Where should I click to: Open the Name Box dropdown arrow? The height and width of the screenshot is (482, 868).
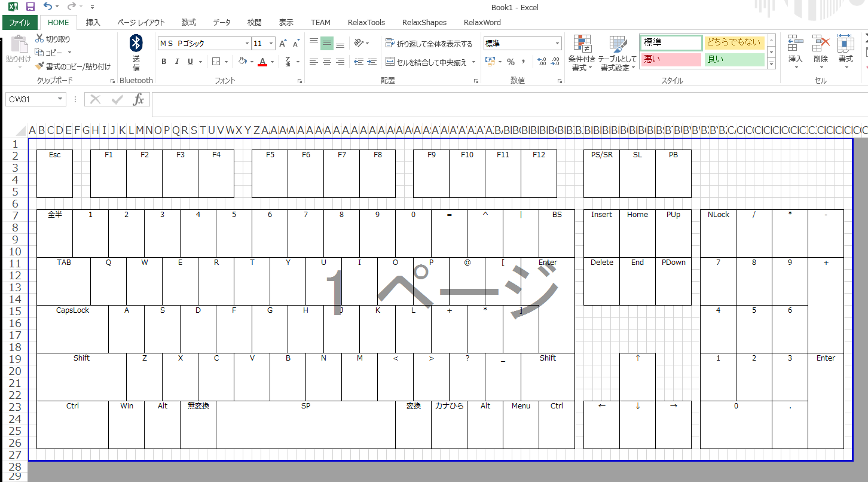point(60,100)
